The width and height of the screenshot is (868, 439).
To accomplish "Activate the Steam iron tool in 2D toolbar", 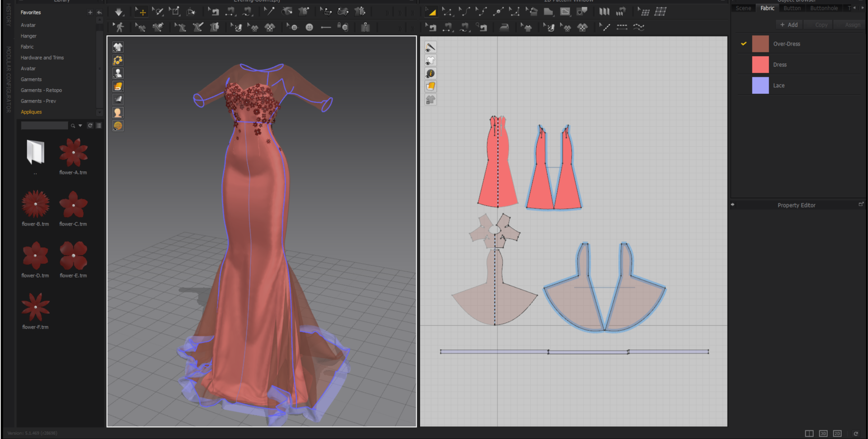I will point(504,28).
